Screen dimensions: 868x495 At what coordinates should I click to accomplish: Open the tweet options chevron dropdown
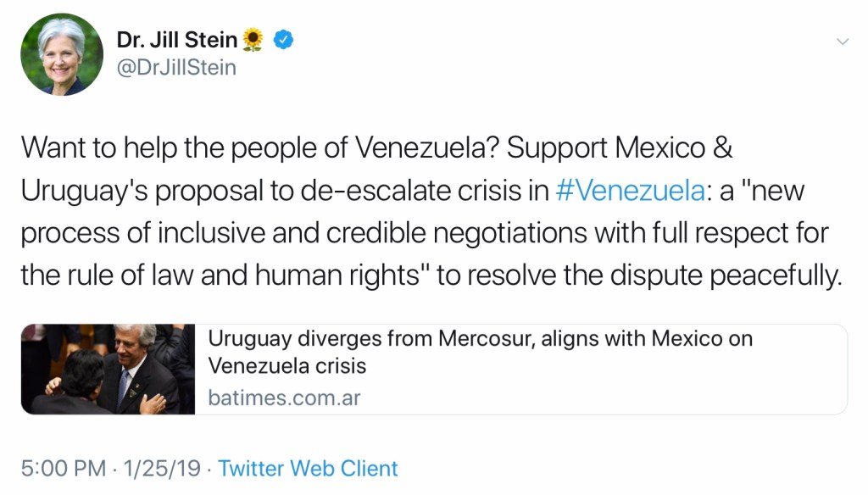[x=843, y=42]
